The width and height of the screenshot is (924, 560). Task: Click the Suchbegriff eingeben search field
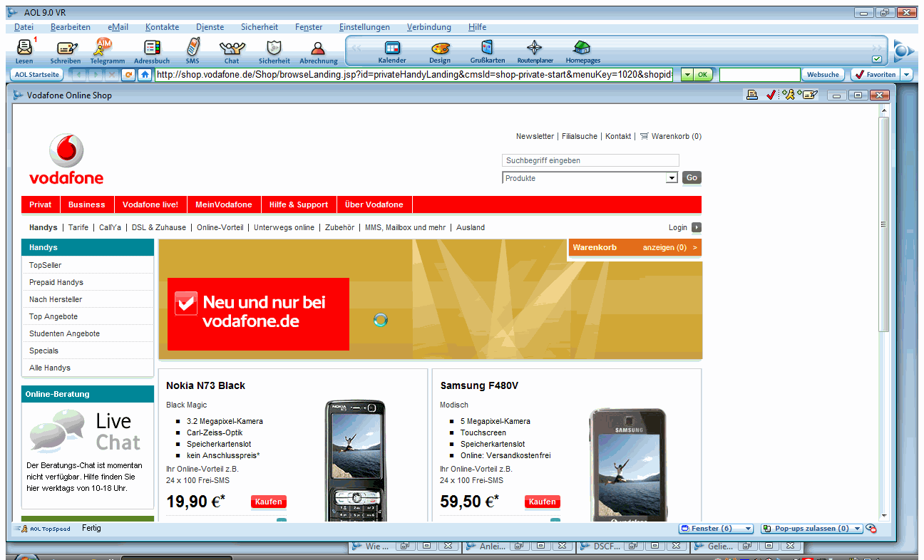(590, 160)
